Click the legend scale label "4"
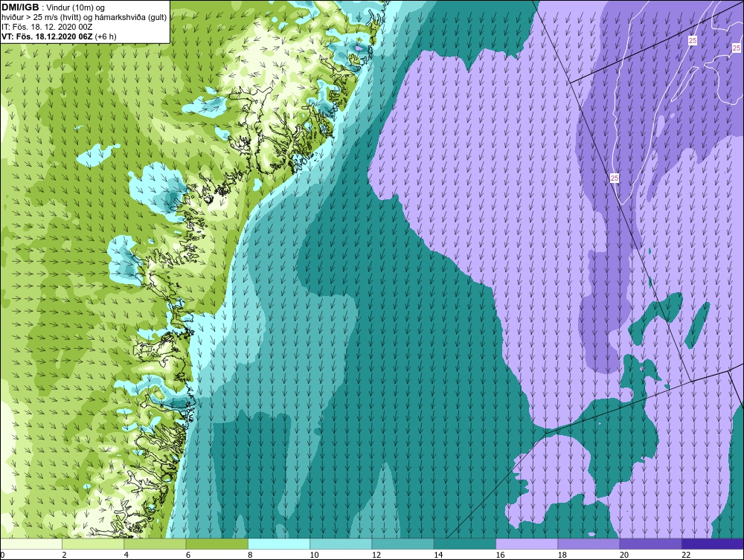Viewport: 744px width, 560px height. click(x=126, y=555)
